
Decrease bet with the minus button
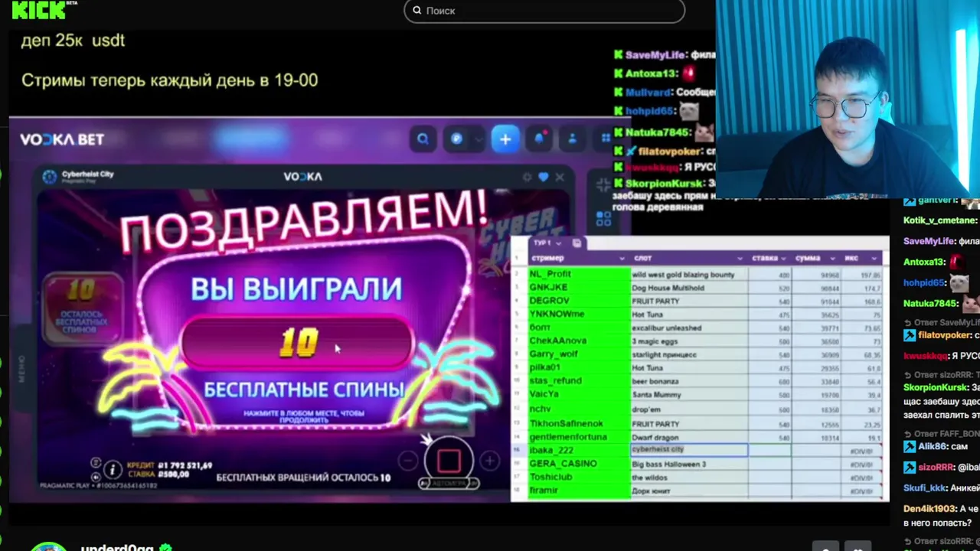tap(409, 461)
